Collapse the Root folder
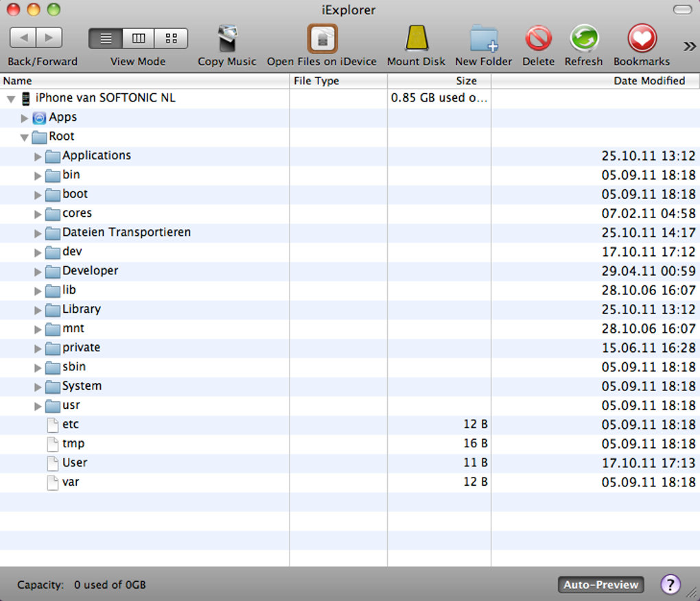The height and width of the screenshot is (601, 700). click(25, 137)
